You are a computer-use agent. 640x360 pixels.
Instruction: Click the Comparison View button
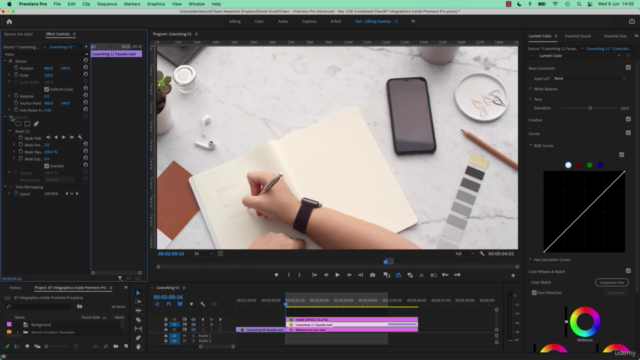point(611,282)
